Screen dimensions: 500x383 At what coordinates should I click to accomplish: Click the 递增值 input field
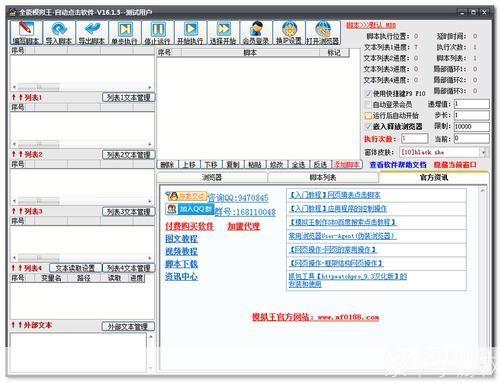[472, 104]
